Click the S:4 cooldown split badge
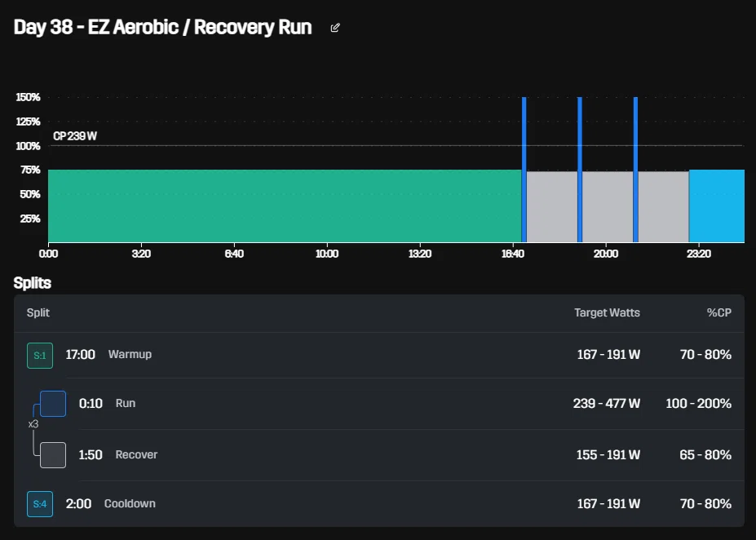Viewport: 756px width, 540px height. [40, 504]
